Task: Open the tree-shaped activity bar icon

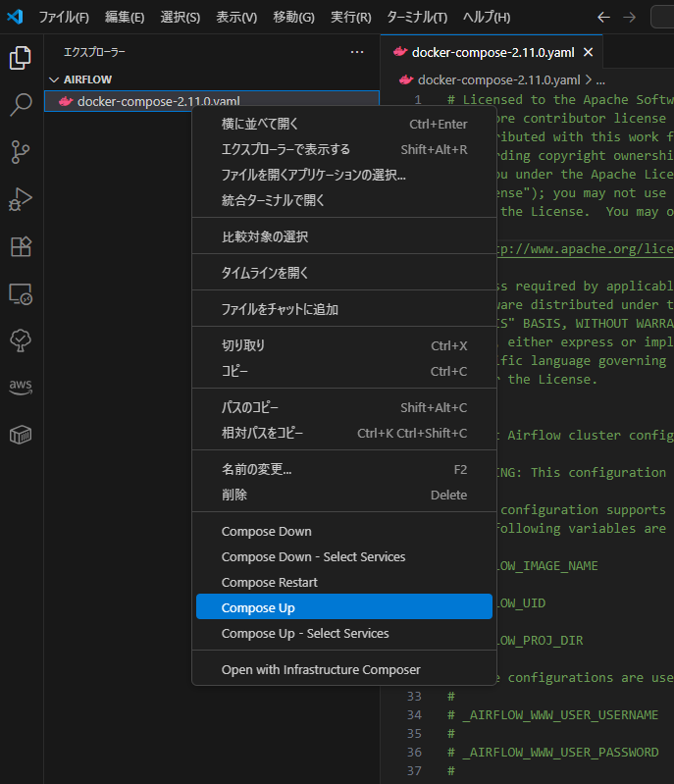Action: pyautogui.click(x=21, y=340)
